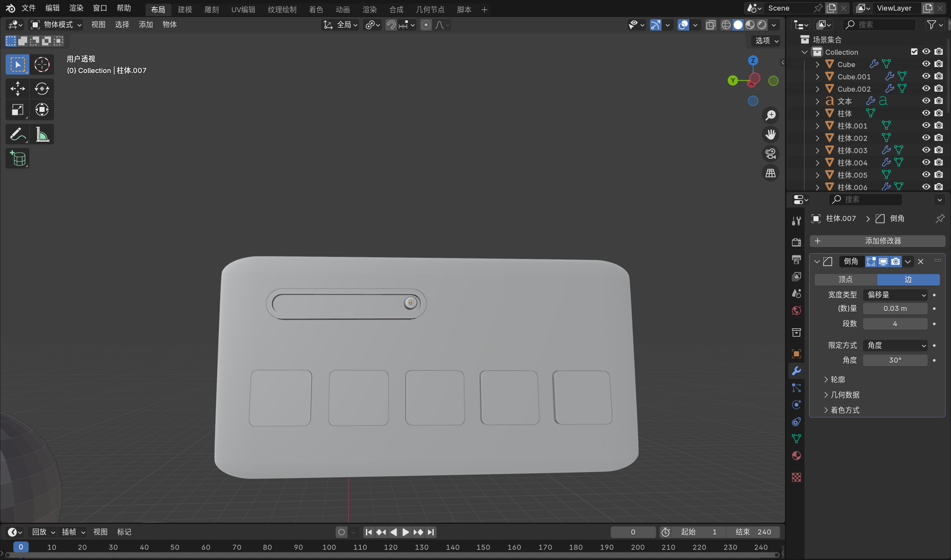Toggle bevel modifier realtime display
Image resolution: width=951 pixels, height=560 pixels.
tap(883, 261)
